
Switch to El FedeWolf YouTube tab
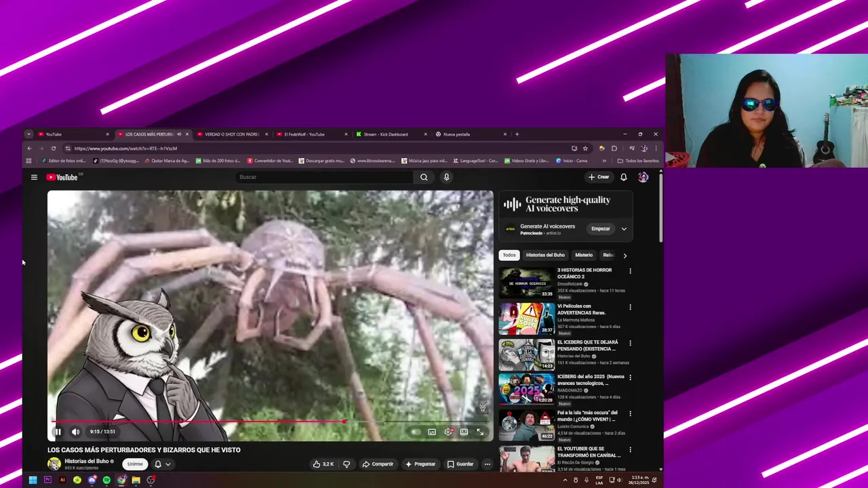coord(312,134)
